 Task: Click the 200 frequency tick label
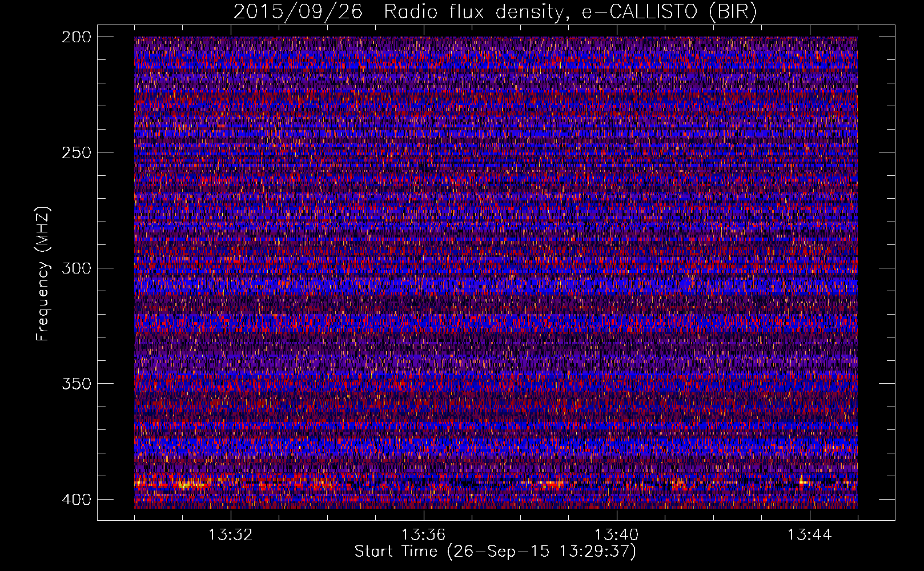click(x=76, y=37)
